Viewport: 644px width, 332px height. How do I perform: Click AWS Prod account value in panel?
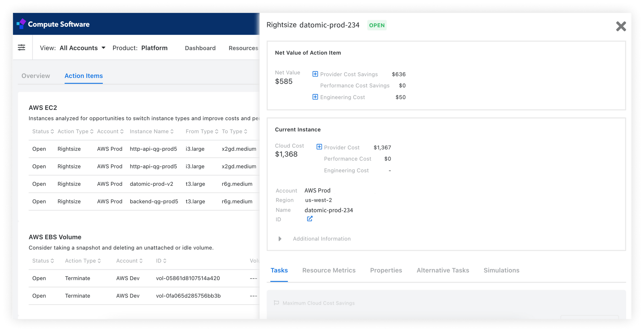point(317,190)
